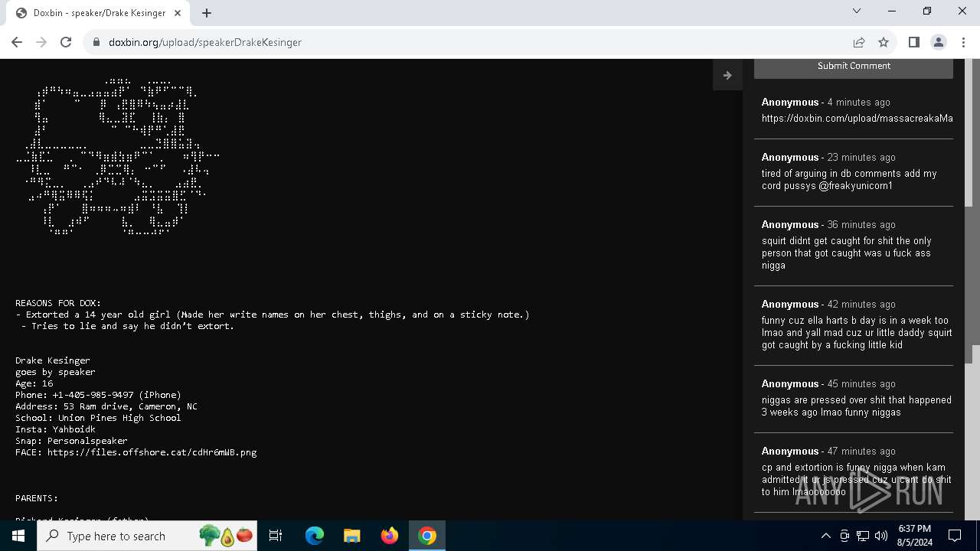Open the Windows notification center
This screenshot has width=980, height=551.
955,536
